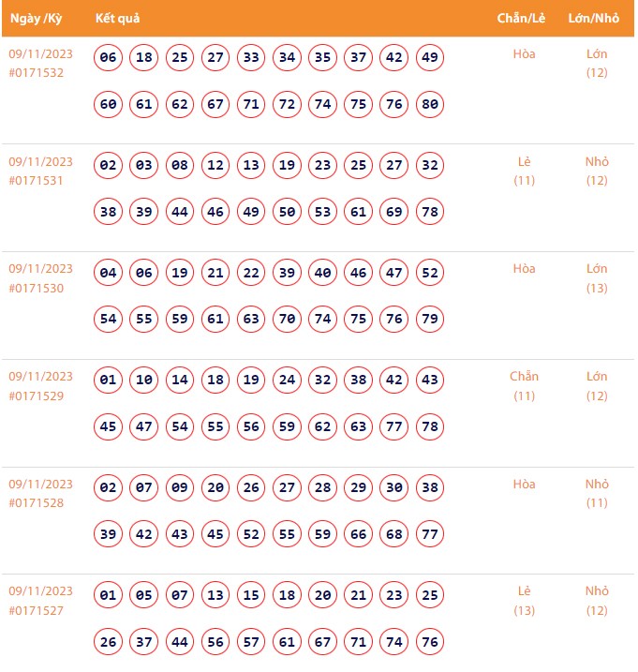This screenshot has height=672, width=638.
Task: Click Lớn (13) result for draw #0171530
Action: (597, 278)
